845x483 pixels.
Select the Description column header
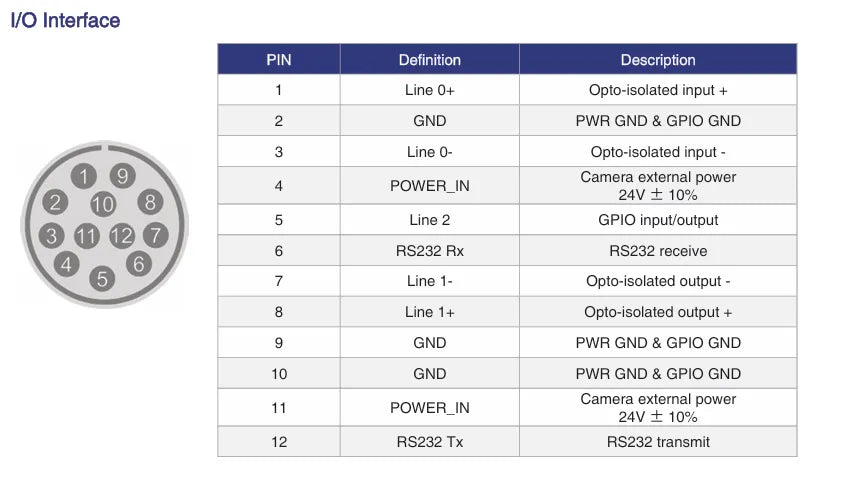(658, 60)
